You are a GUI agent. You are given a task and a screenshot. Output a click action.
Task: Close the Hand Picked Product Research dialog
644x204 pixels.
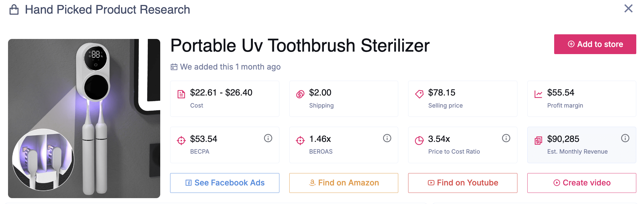[628, 9]
